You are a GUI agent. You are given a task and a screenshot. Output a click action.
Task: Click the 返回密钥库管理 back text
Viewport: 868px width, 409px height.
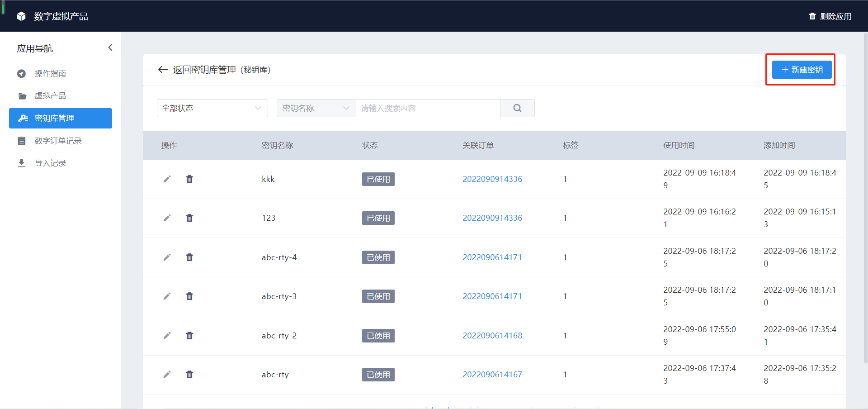[x=204, y=70]
